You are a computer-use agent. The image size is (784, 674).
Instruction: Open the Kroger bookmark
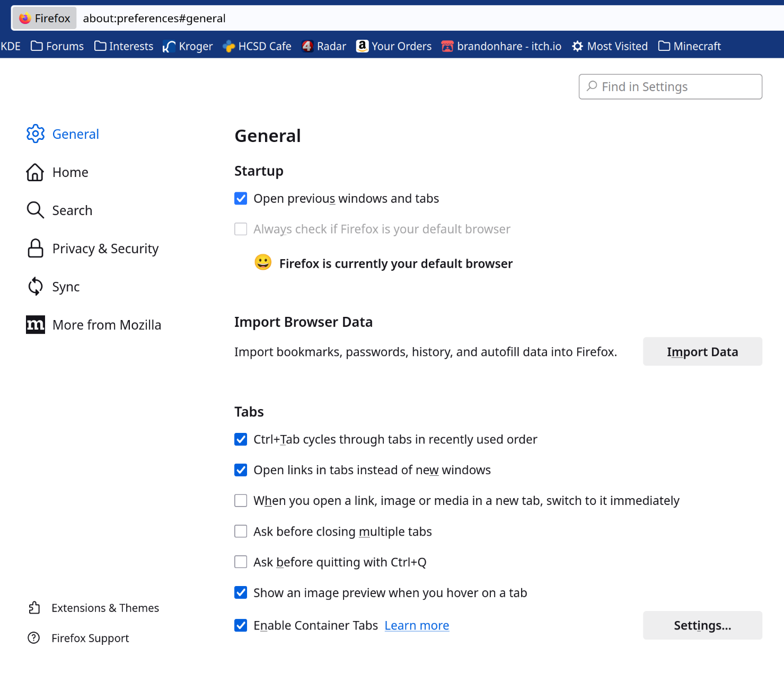pyautogui.click(x=188, y=46)
